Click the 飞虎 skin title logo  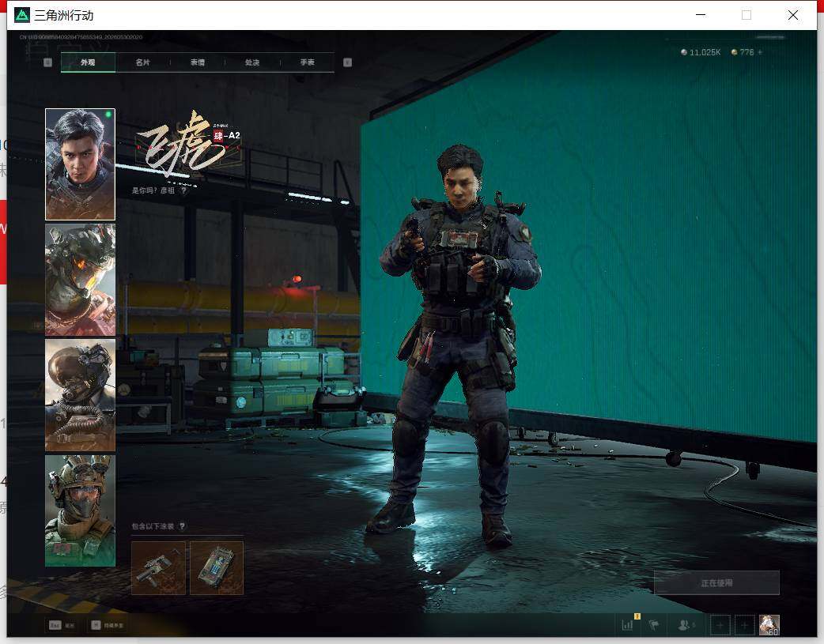click(181, 143)
